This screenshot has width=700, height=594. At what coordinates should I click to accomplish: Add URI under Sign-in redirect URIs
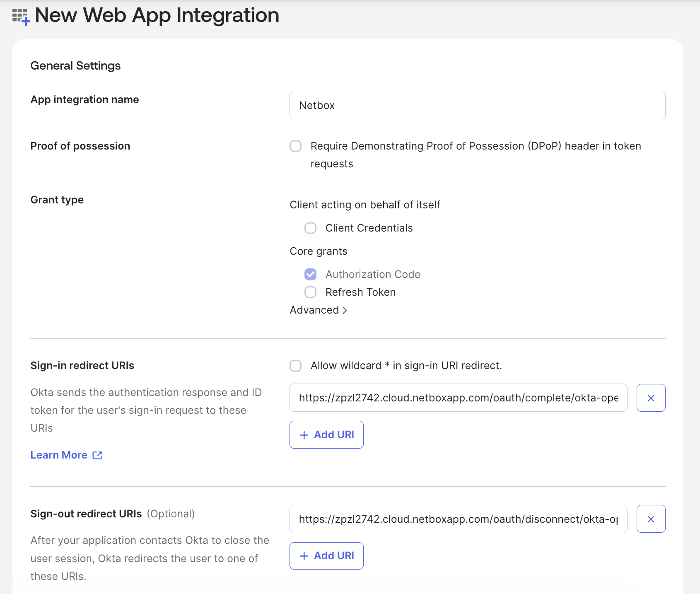326,435
